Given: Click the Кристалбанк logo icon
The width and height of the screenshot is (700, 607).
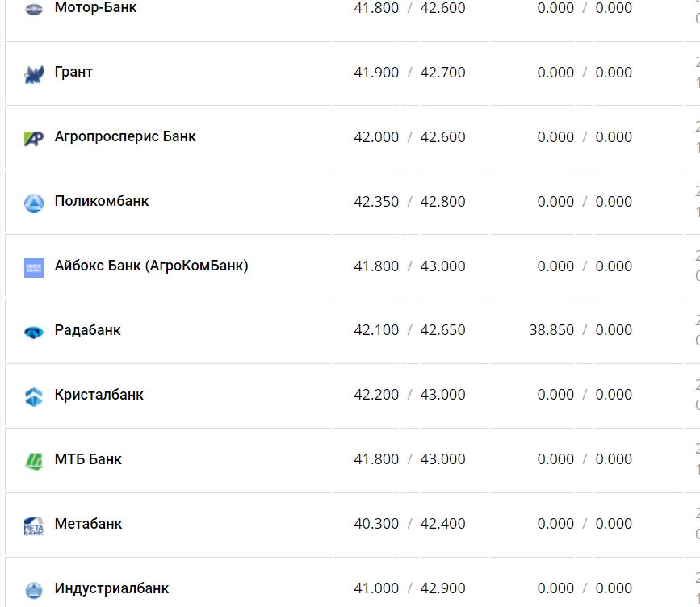Looking at the screenshot, I should [x=34, y=396].
